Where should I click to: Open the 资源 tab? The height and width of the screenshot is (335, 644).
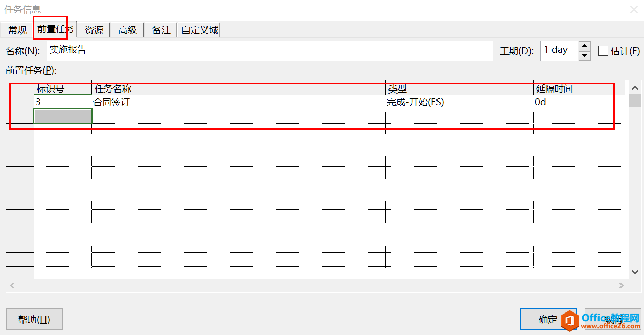click(x=94, y=30)
